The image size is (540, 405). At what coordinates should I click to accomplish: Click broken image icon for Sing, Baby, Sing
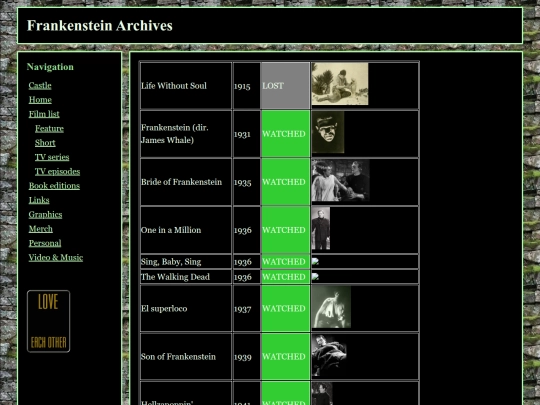point(315,261)
